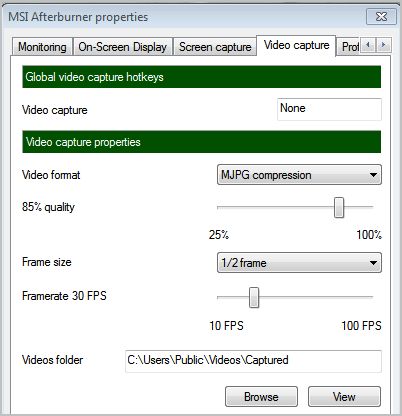Go to the Screen capture tab
The image size is (402, 416).
(215, 47)
